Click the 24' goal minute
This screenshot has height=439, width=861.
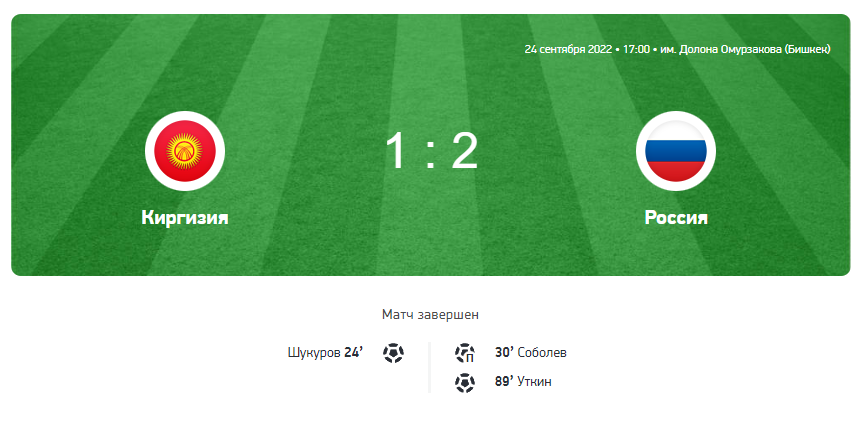pyautogui.click(x=354, y=352)
